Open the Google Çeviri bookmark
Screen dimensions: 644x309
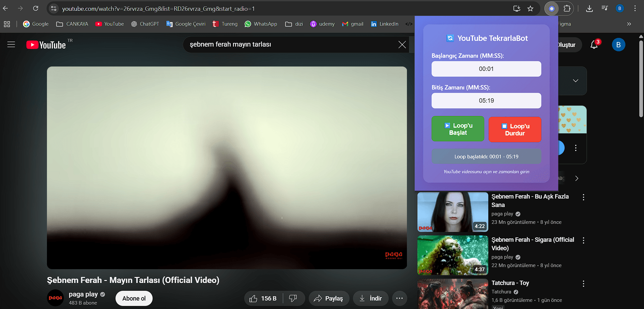point(186,24)
